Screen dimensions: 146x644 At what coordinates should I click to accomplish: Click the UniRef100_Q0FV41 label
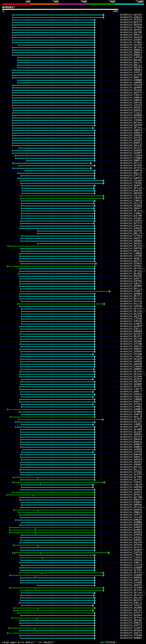click(131, 226)
